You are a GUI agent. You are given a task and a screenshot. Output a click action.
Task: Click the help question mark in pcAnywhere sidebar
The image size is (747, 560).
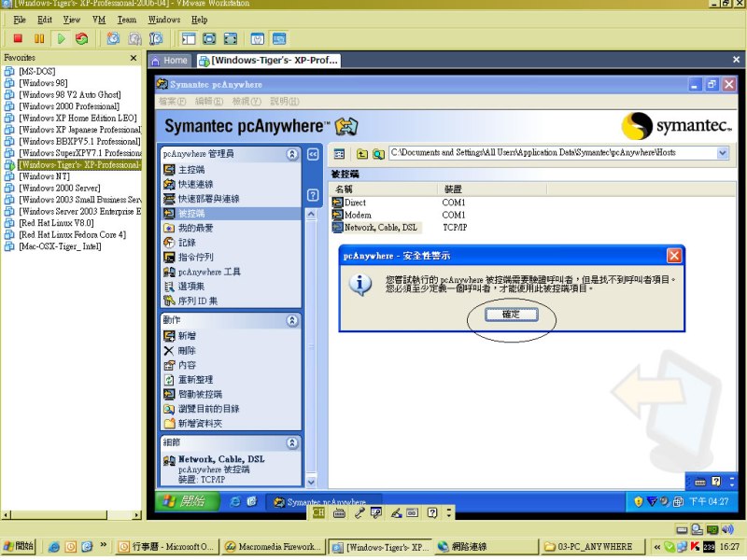tap(313, 195)
